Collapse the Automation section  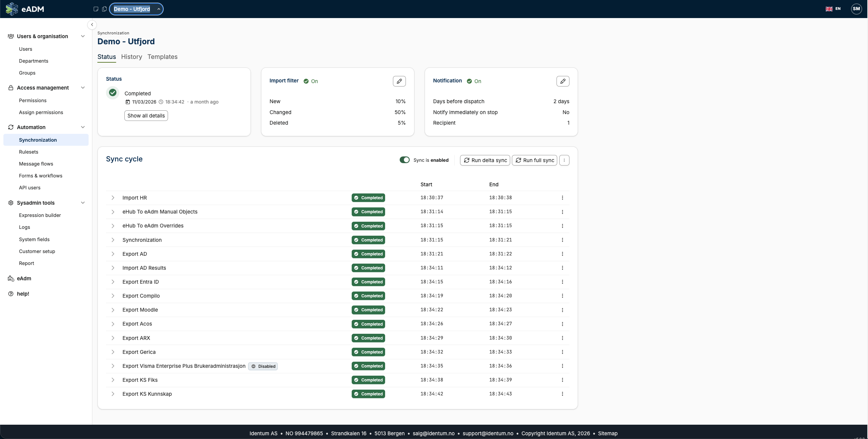click(x=83, y=127)
